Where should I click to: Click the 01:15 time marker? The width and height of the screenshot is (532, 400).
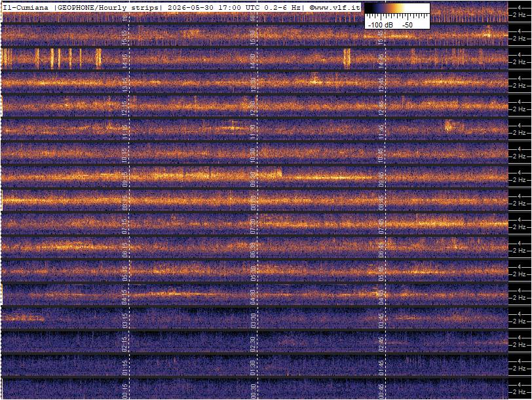[x=125, y=367]
